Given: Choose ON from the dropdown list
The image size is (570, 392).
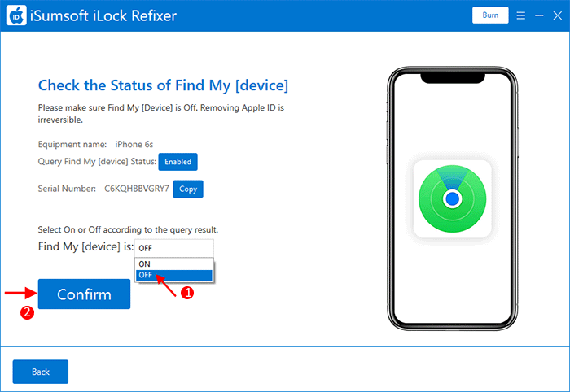Looking at the screenshot, I should (x=174, y=264).
